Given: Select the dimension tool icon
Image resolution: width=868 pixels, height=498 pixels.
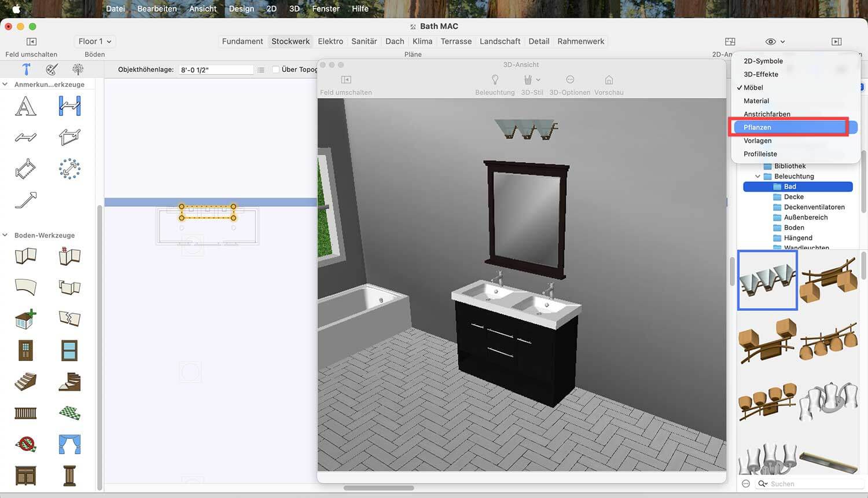Looking at the screenshot, I should (x=69, y=106).
